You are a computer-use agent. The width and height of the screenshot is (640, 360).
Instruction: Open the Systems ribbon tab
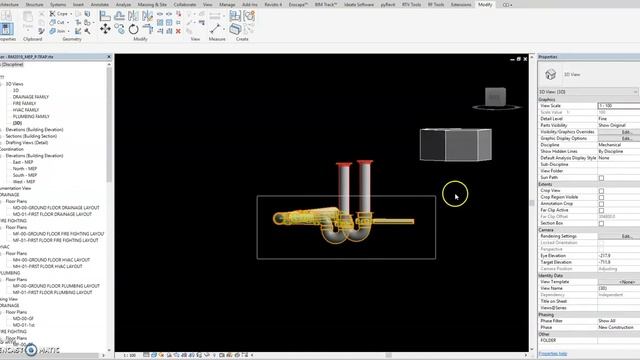point(58,4)
